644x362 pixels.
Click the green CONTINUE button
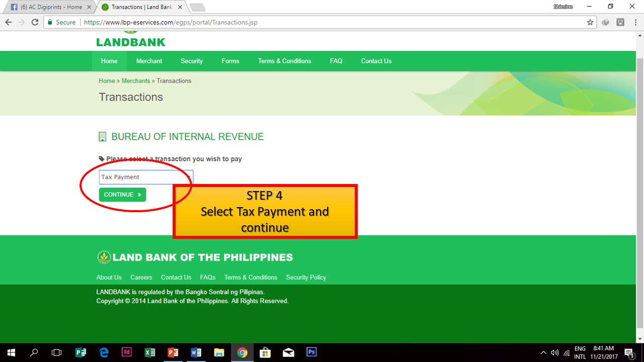[x=122, y=195]
